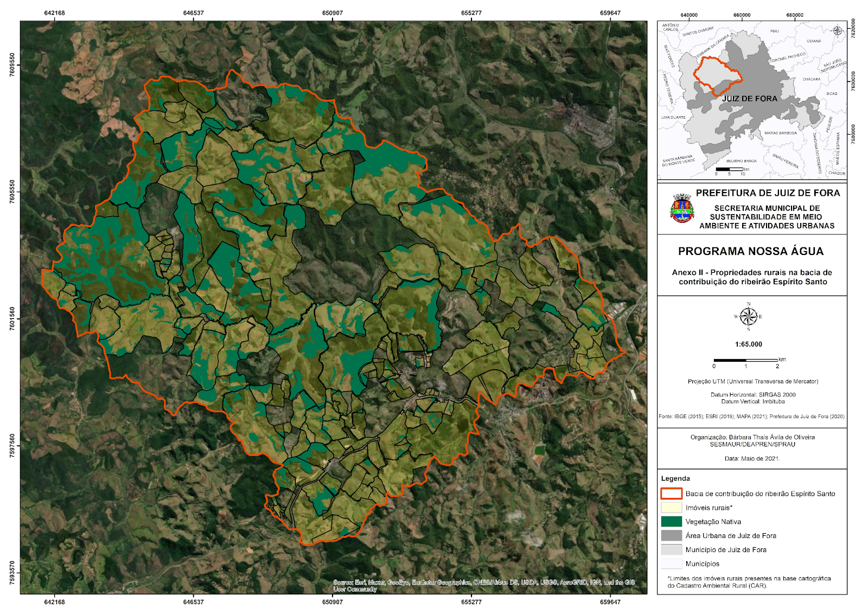Click the Legenda heading
The image size is (868, 614).
click(x=675, y=478)
